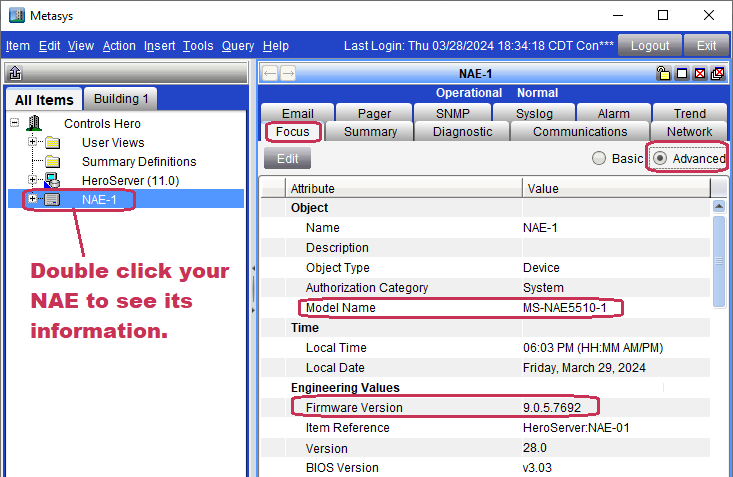Open the Item menu
The height and width of the screenshot is (477, 733).
click(x=18, y=46)
